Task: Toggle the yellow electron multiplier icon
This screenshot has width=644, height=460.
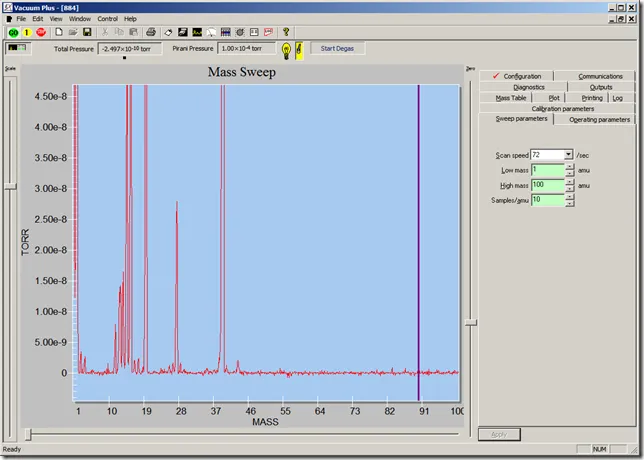Action: pyautogui.click(x=299, y=51)
